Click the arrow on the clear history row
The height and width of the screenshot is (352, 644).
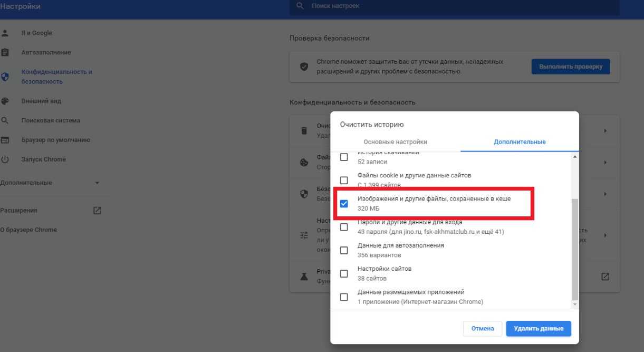(x=605, y=130)
